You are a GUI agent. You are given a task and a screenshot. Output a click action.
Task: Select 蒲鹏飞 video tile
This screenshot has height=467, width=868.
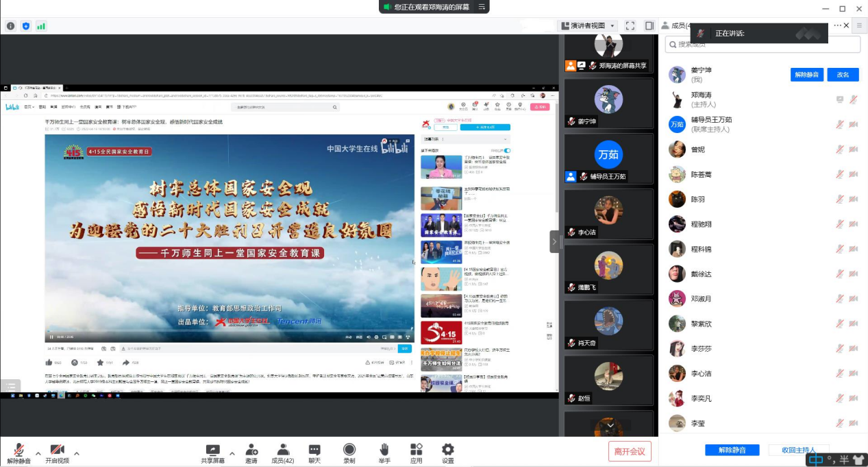[608, 271]
